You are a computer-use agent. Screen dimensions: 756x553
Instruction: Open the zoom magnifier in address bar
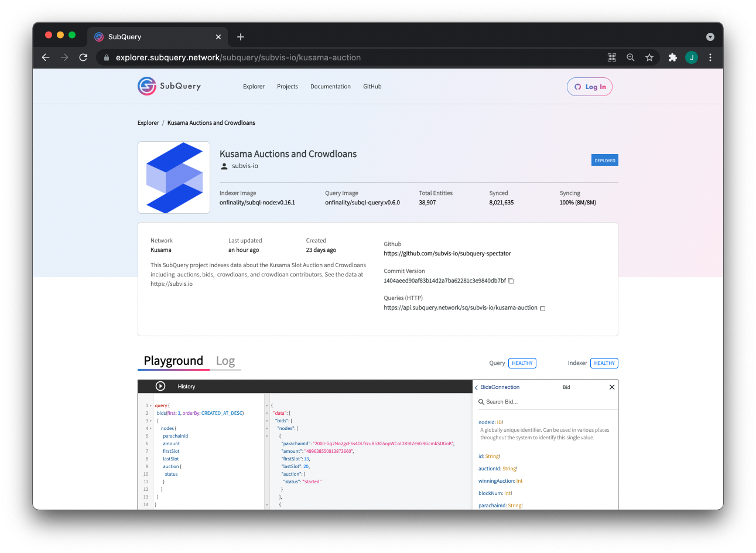point(631,57)
